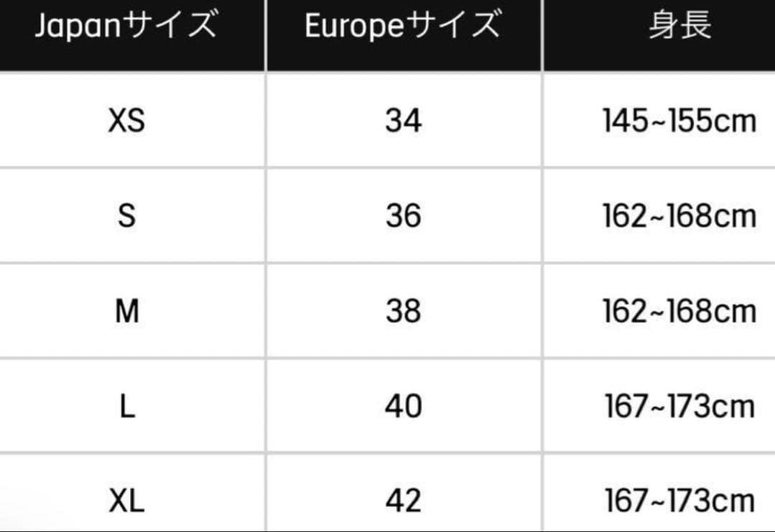Click the height cell in the S row
This screenshot has height=532, width=775.
(679, 216)
